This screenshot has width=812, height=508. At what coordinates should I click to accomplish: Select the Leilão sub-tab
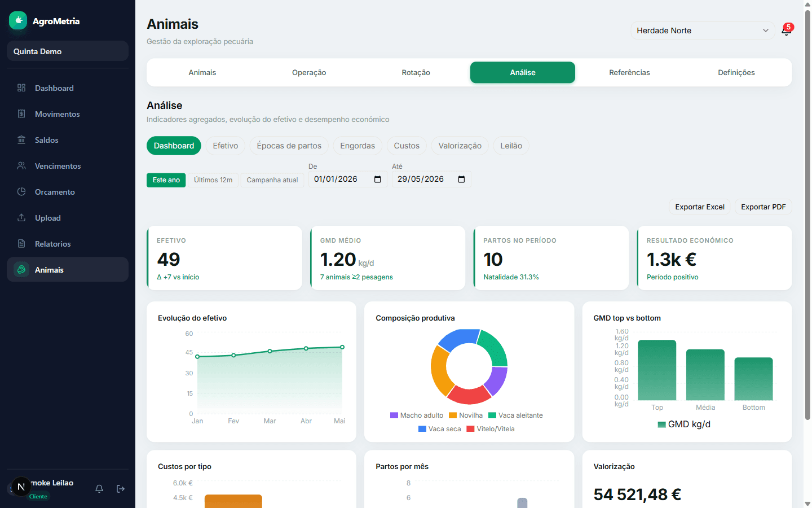coord(511,146)
